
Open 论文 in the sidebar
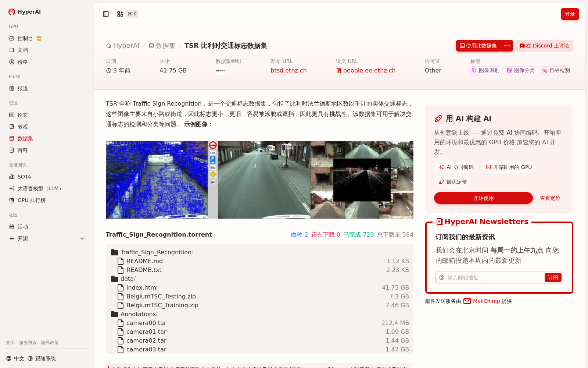[x=22, y=115]
